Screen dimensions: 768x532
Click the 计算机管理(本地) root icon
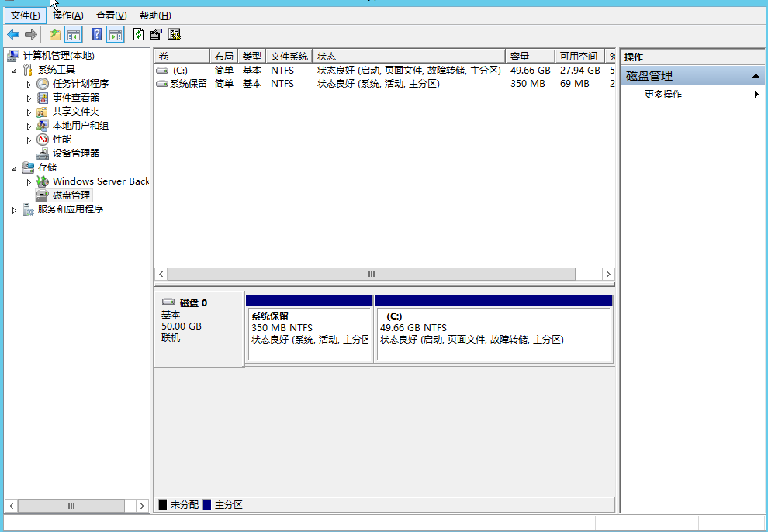click(x=13, y=56)
